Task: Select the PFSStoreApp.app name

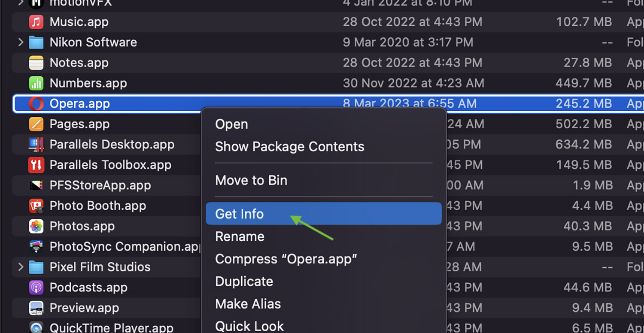Action: click(x=100, y=185)
